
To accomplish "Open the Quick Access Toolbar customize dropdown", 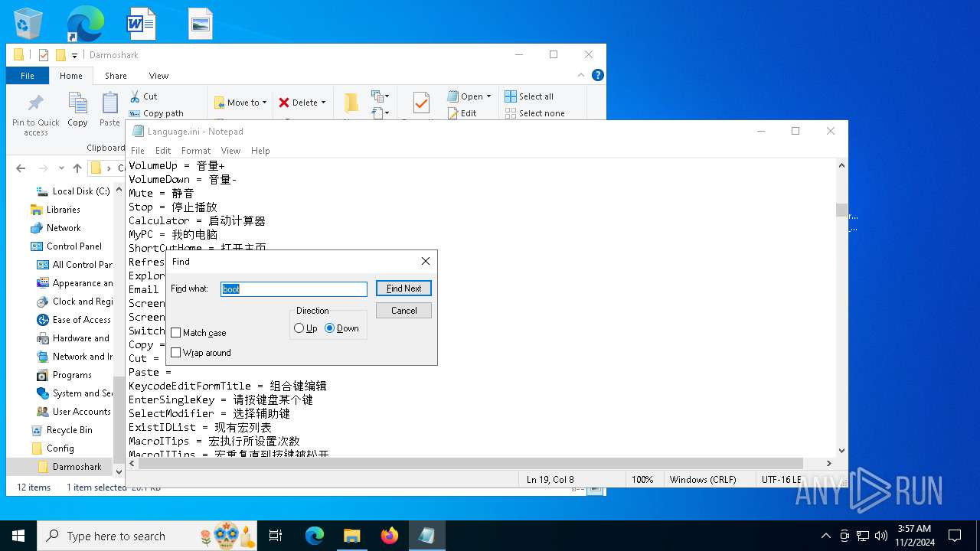I will [75, 55].
